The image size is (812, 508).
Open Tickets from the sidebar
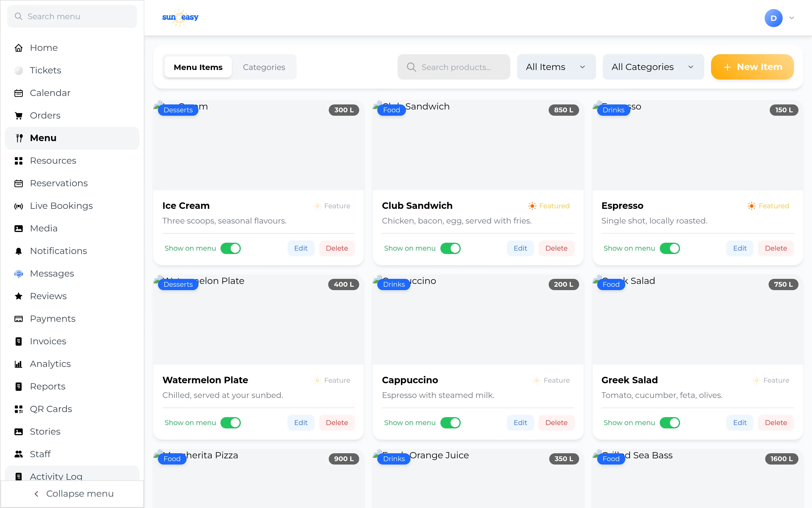coord(72,70)
